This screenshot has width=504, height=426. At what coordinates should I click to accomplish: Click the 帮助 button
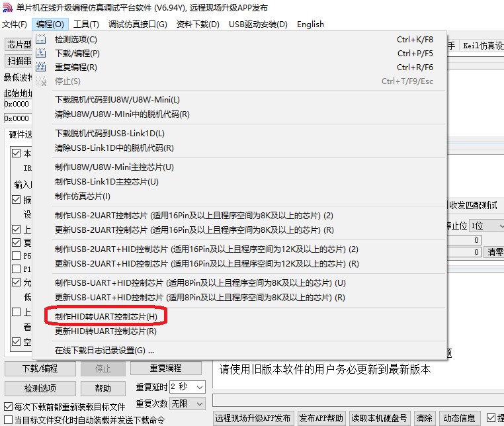pos(103,389)
